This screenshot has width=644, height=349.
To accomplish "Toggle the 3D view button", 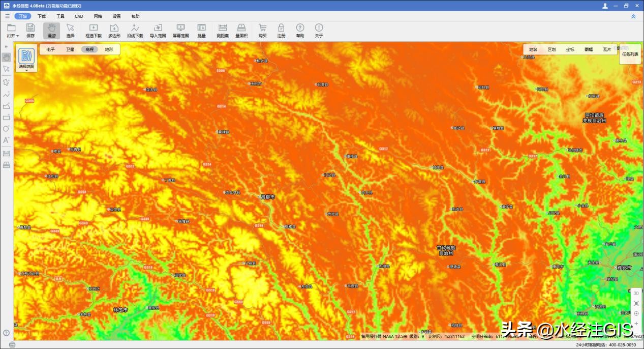I will click(636, 293).
